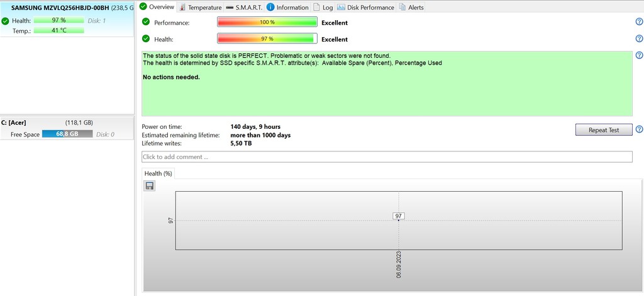Select the Health (%) graph tab
The width and height of the screenshot is (644, 296).
(x=158, y=173)
